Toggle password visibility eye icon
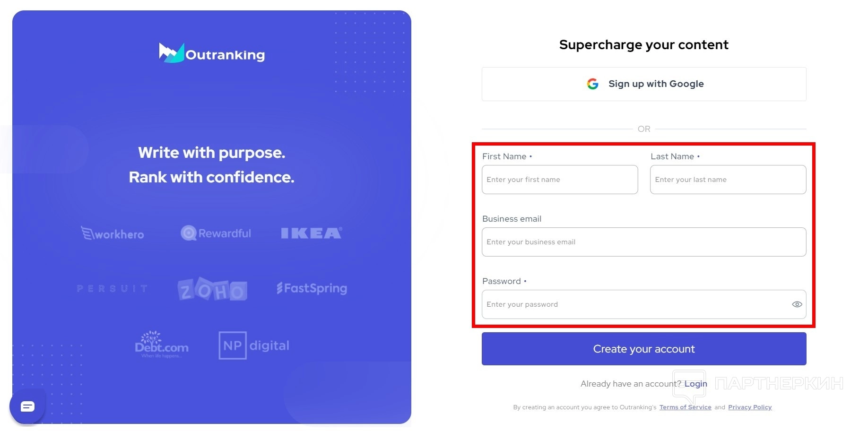The image size is (868, 431). pos(797,304)
